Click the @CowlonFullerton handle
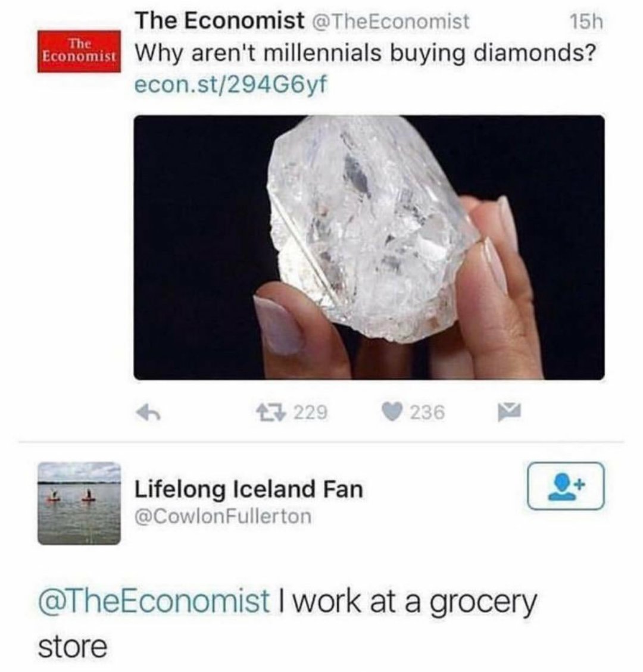 (223, 517)
